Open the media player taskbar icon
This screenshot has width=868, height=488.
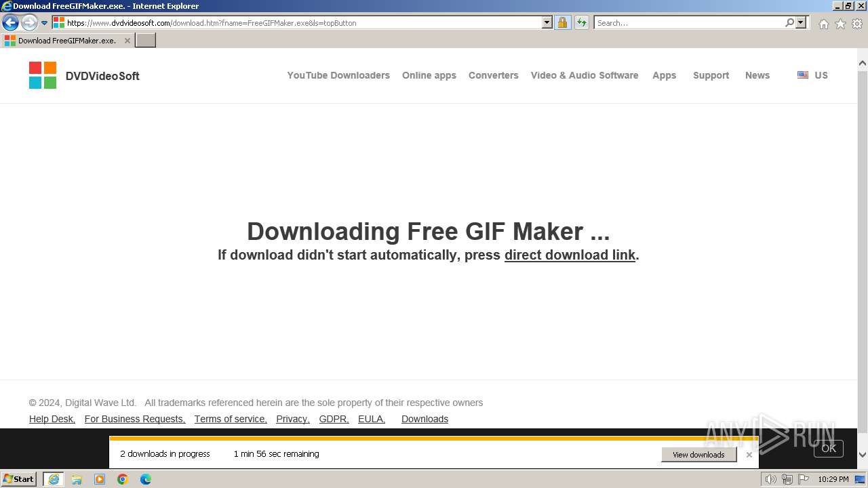pos(100,479)
